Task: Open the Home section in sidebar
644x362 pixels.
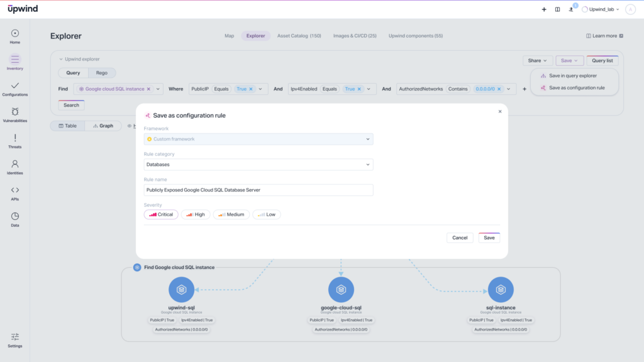Action: coord(15,36)
